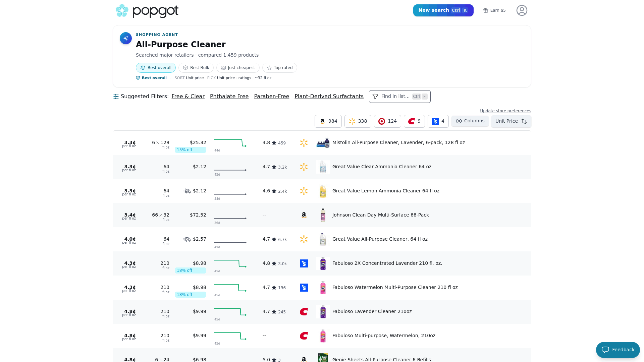Toggle Costco store filter showing 9
Image resolution: width=644 pixels, height=362 pixels.
(x=414, y=121)
